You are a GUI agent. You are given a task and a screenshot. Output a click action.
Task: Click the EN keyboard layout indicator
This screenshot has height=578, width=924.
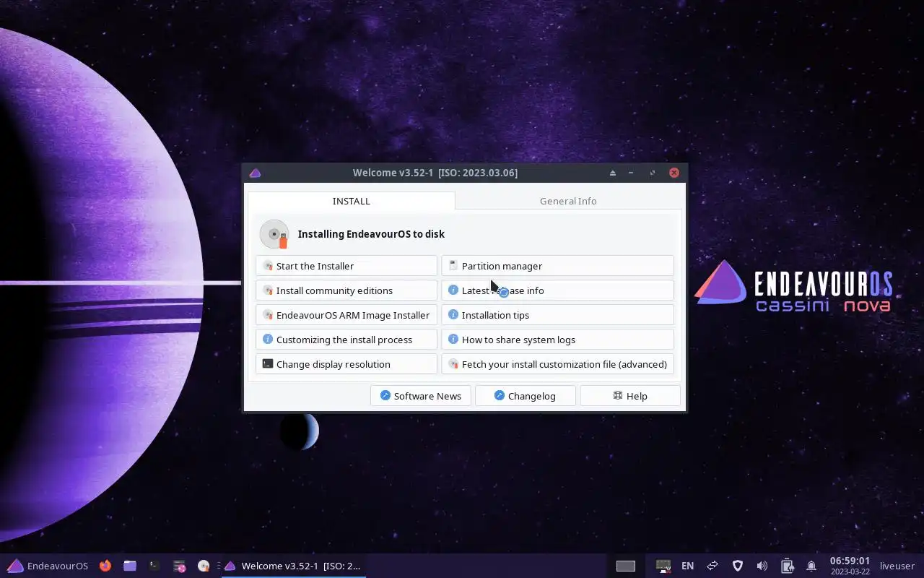click(688, 566)
